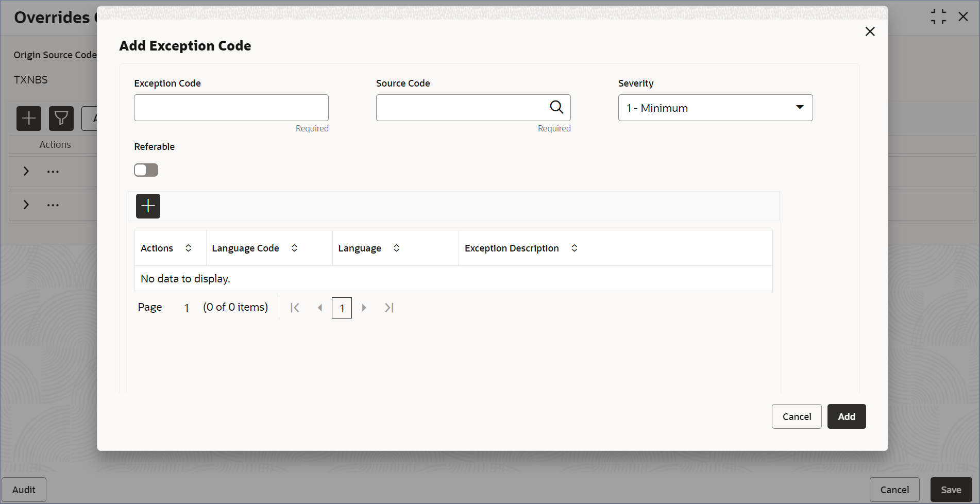Click the 'No data to display.' message
The image size is (980, 504).
pos(185,278)
